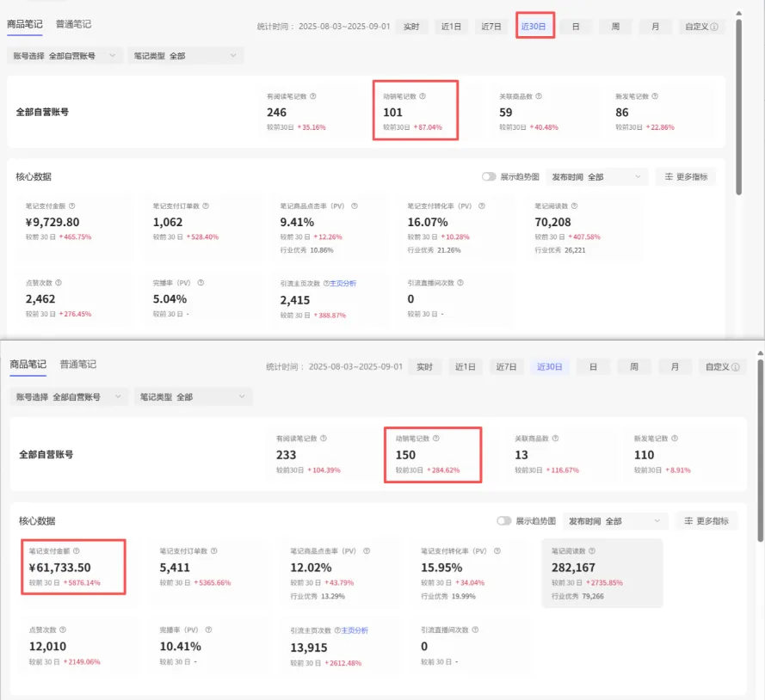
Task: Click help icon beside 点赞次数 showing 2,462
Action: click(x=59, y=282)
